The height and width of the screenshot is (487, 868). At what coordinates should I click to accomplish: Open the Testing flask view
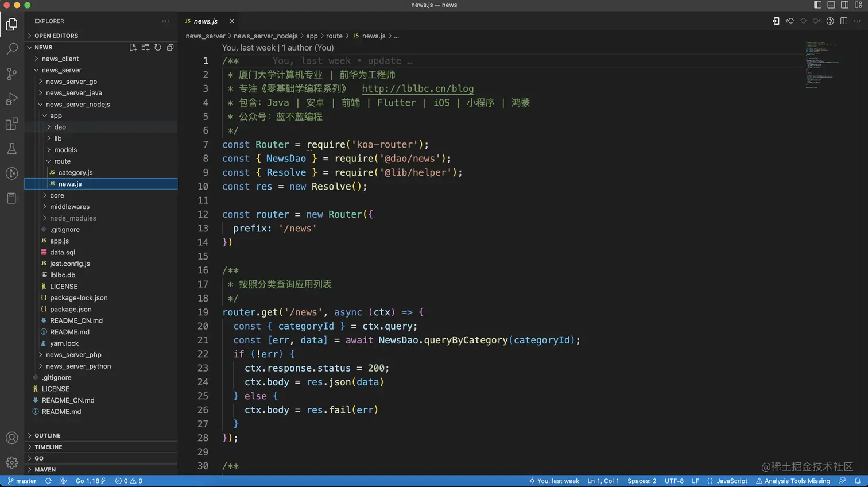click(x=11, y=149)
